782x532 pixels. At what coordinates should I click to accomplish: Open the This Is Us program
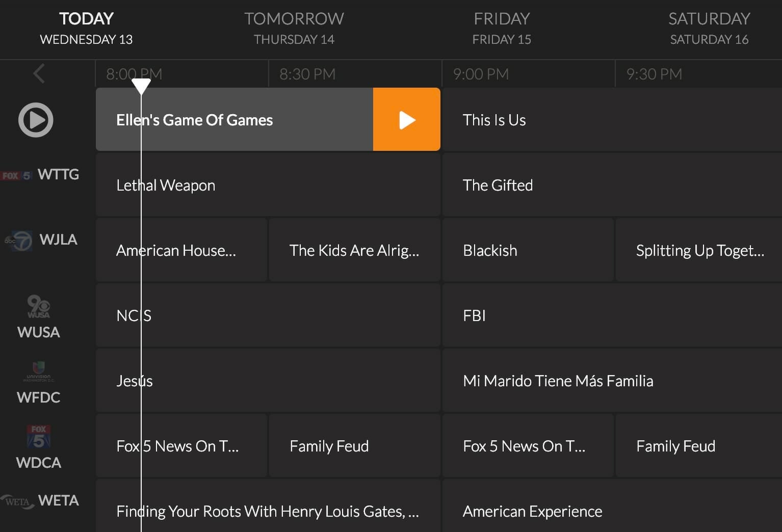(x=612, y=120)
